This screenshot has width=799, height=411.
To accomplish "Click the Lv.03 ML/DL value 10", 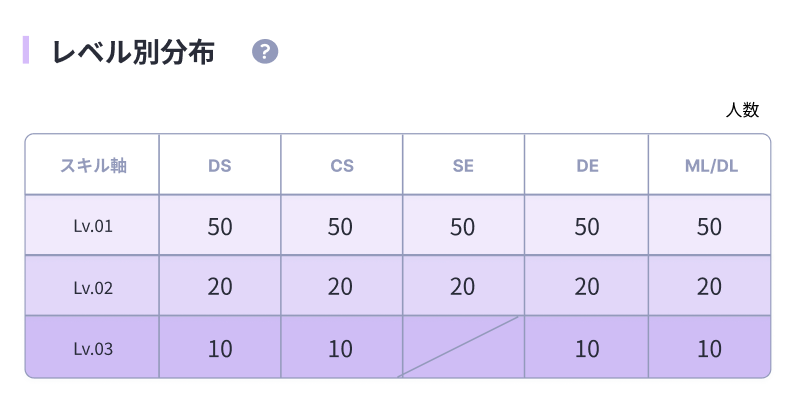I will coord(709,349).
